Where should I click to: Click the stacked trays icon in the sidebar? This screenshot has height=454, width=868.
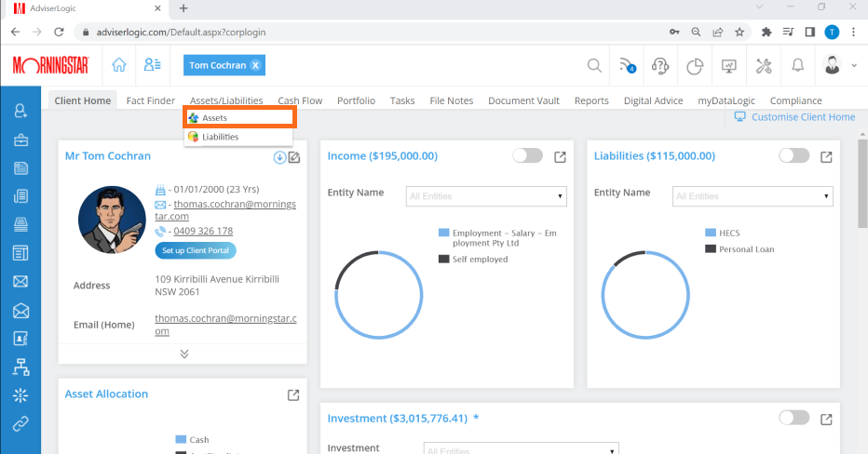[20, 224]
